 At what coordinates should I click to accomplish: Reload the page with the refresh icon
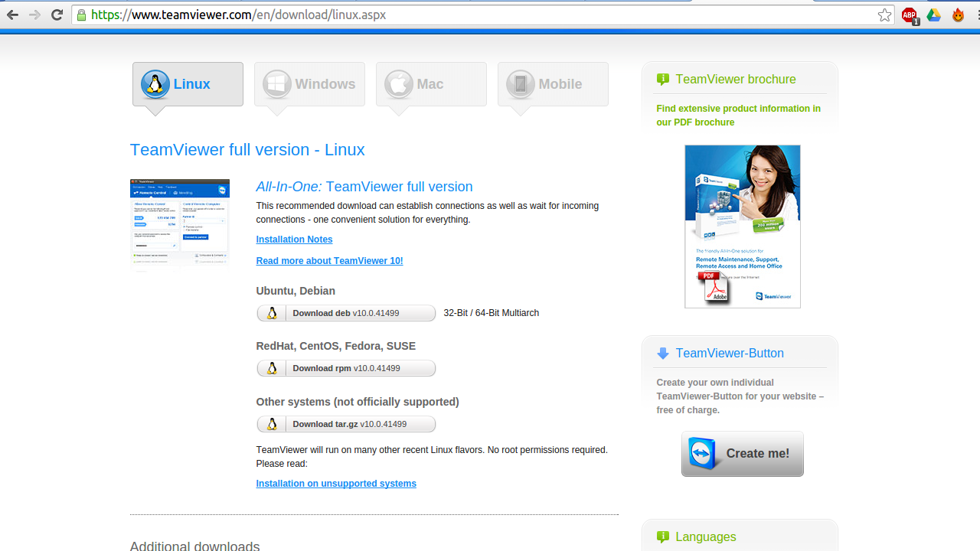tap(57, 15)
